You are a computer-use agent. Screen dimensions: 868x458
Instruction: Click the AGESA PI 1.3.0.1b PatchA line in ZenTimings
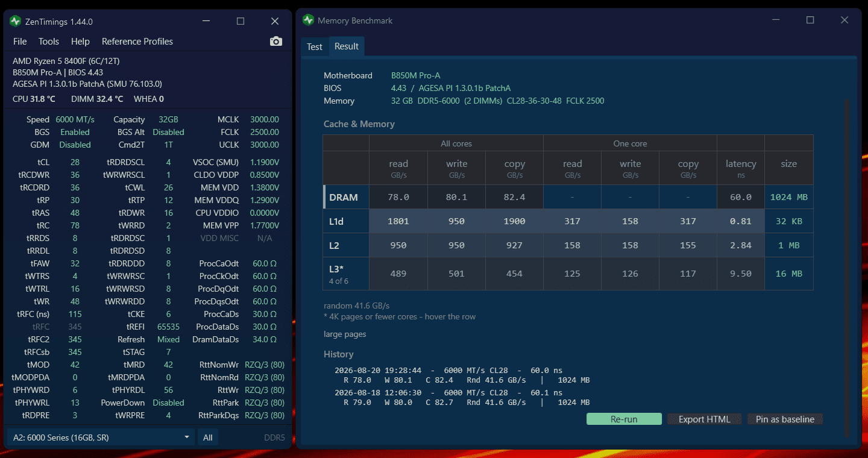[x=87, y=84]
